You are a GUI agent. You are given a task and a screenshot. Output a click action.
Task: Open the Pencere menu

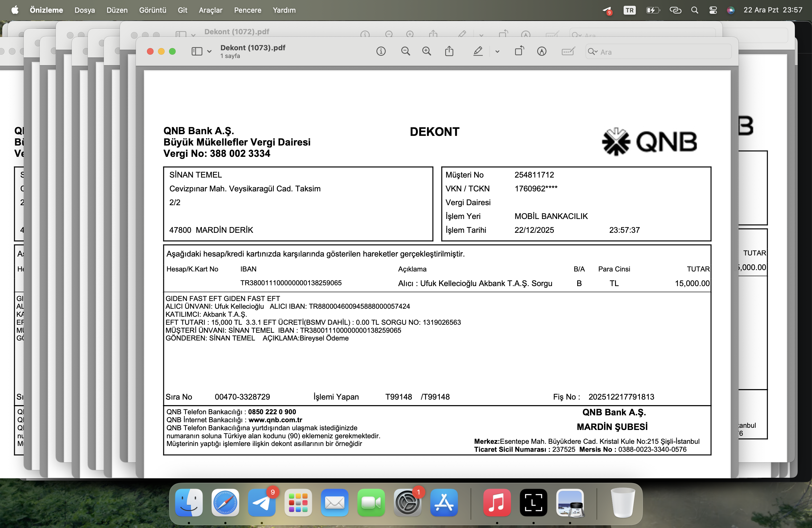point(248,10)
